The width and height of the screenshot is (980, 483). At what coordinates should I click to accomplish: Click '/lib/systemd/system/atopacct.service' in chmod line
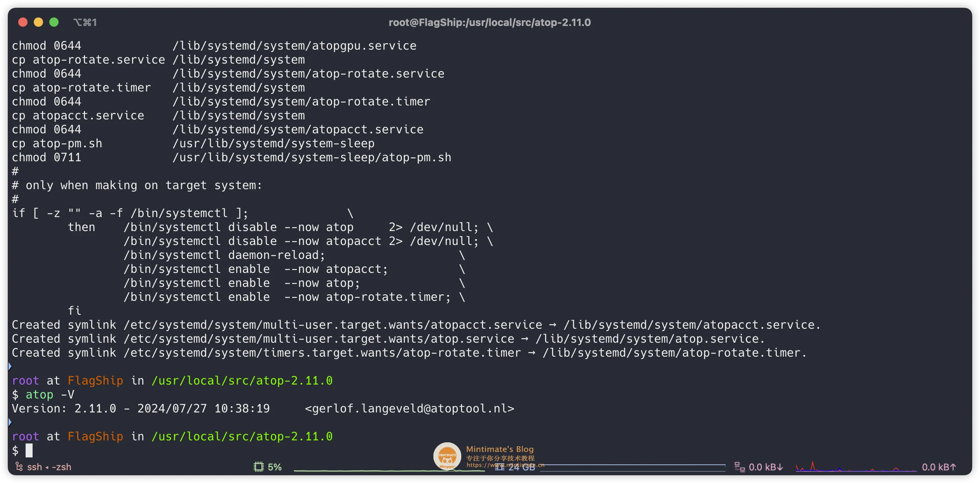click(298, 129)
